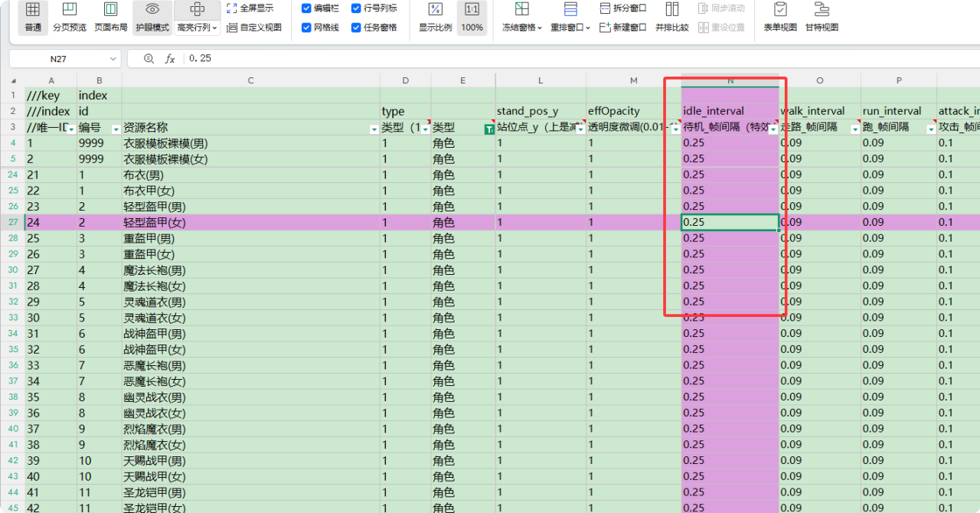Viewport: 980px width, 513px height.
Task: Click cell 战神盔甲(女)
Action: 251,349
